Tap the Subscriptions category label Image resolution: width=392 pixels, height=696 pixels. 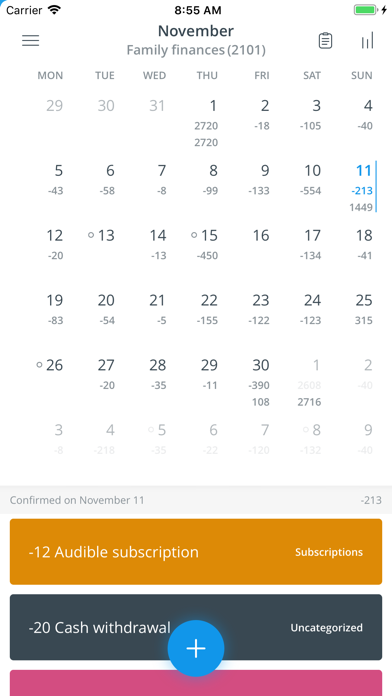pyautogui.click(x=329, y=552)
